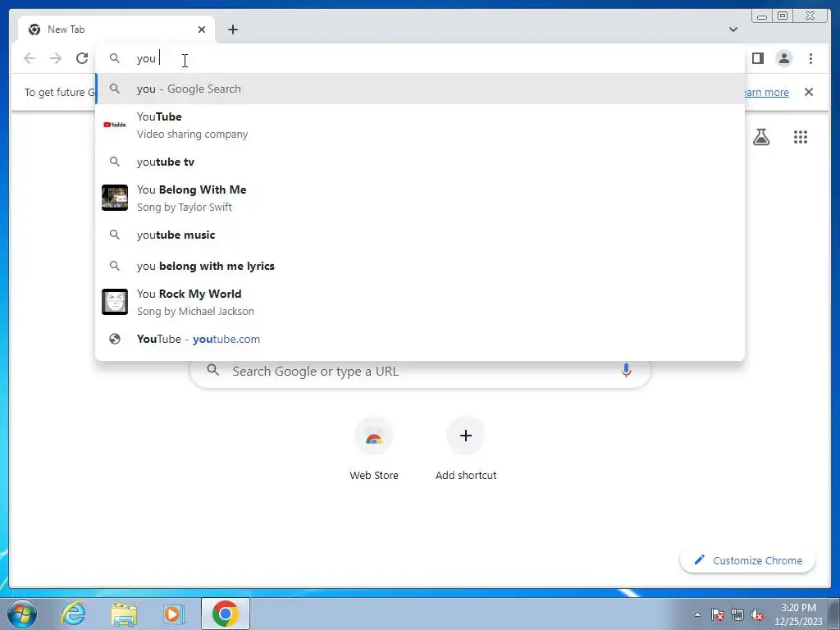Open Windows Explorer from taskbar

click(124, 614)
